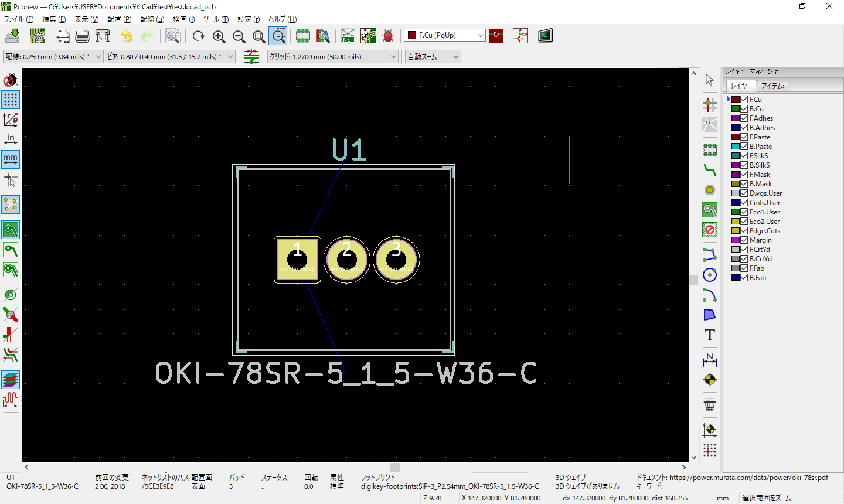Open the 検査 (I) menu
The height and width of the screenshot is (504, 844).
[183, 19]
